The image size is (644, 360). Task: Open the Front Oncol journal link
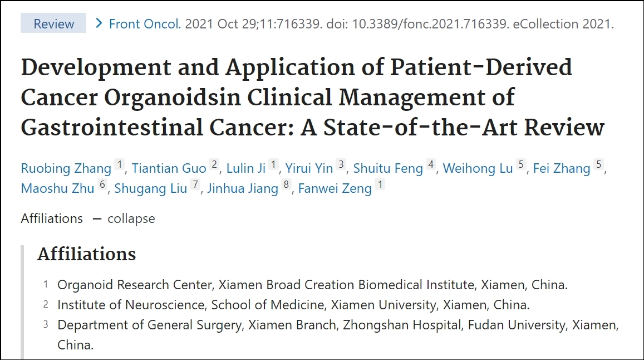pyautogui.click(x=145, y=24)
